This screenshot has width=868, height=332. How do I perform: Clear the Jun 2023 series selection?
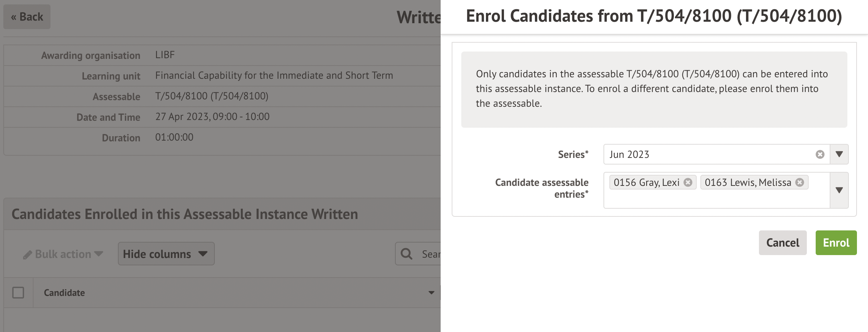pos(820,154)
